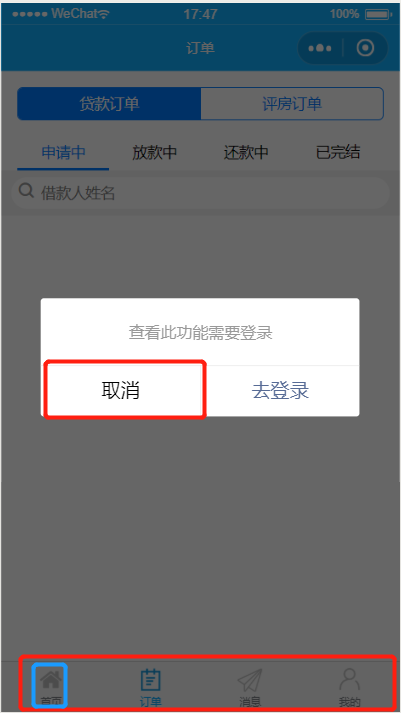Open the mini program three-dot menu

pyautogui.click(x=320, y=48)
